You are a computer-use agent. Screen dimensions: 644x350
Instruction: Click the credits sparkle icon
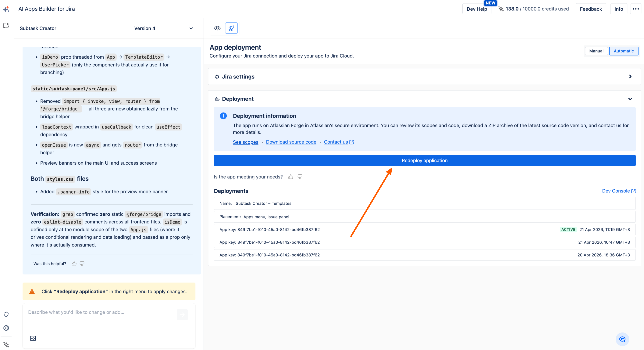[501, 9]
